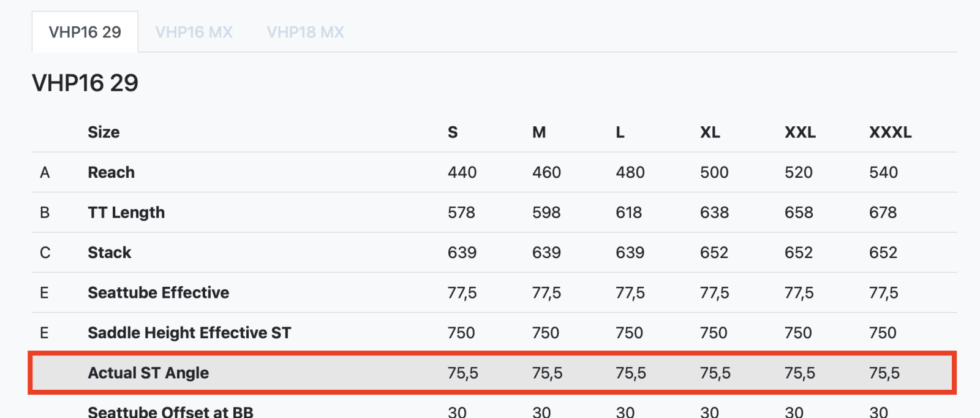980x418 pixels.
Task: Select the Reach row label
Action: point(111,172)
